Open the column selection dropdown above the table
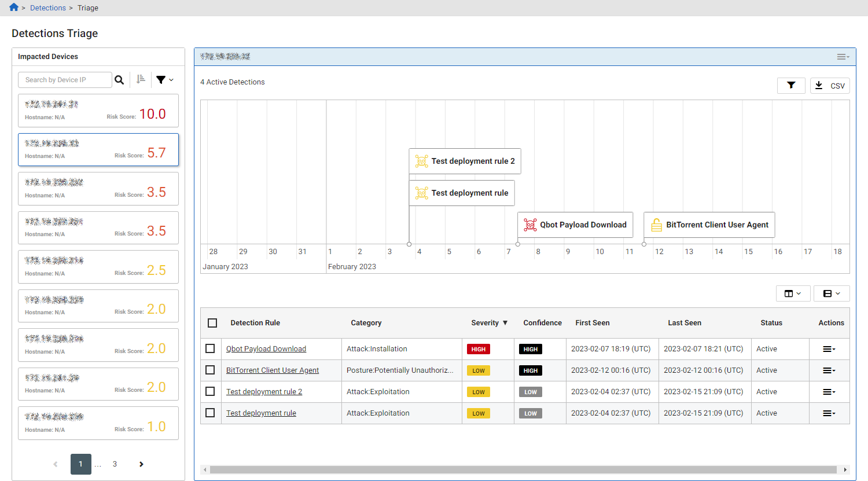Viewport: 868px width, 481px height. [x=793, y=293]
